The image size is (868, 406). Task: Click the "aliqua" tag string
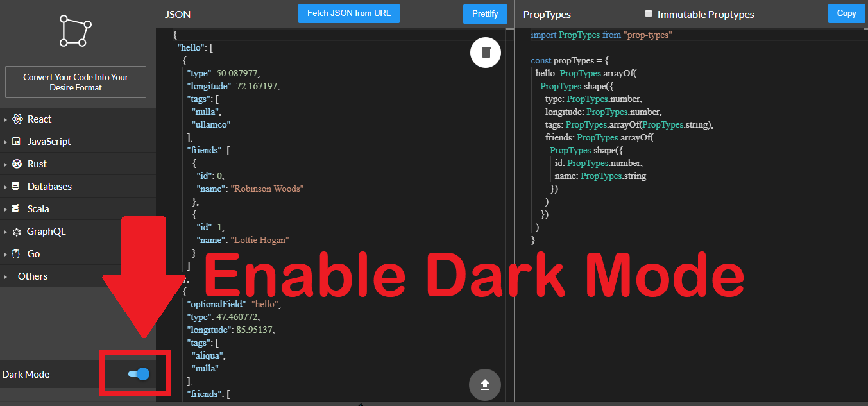(208, 355)
